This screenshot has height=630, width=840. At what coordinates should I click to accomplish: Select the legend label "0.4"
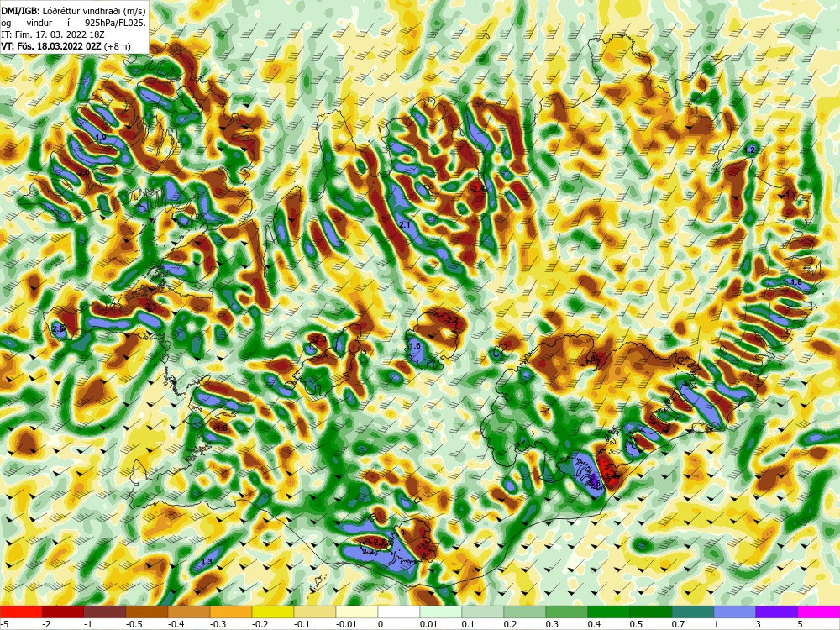pos(595,624)
